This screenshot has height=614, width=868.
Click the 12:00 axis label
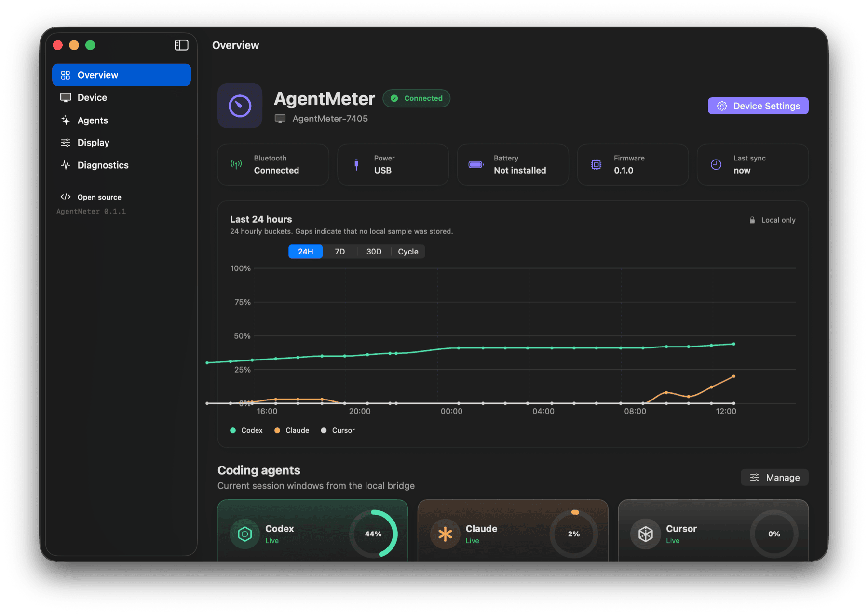click(x=726, y=411)
